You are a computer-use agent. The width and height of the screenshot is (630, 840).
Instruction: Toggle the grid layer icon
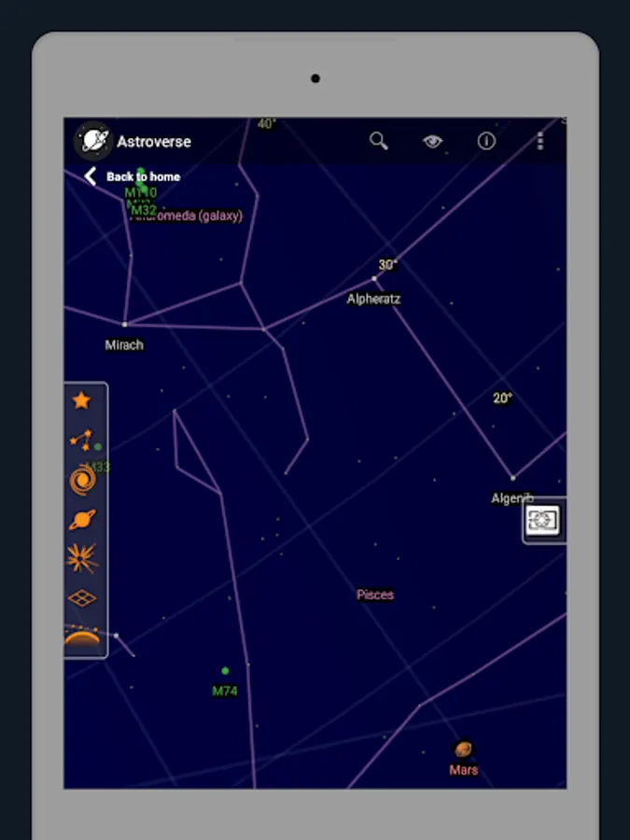point(82,598)
